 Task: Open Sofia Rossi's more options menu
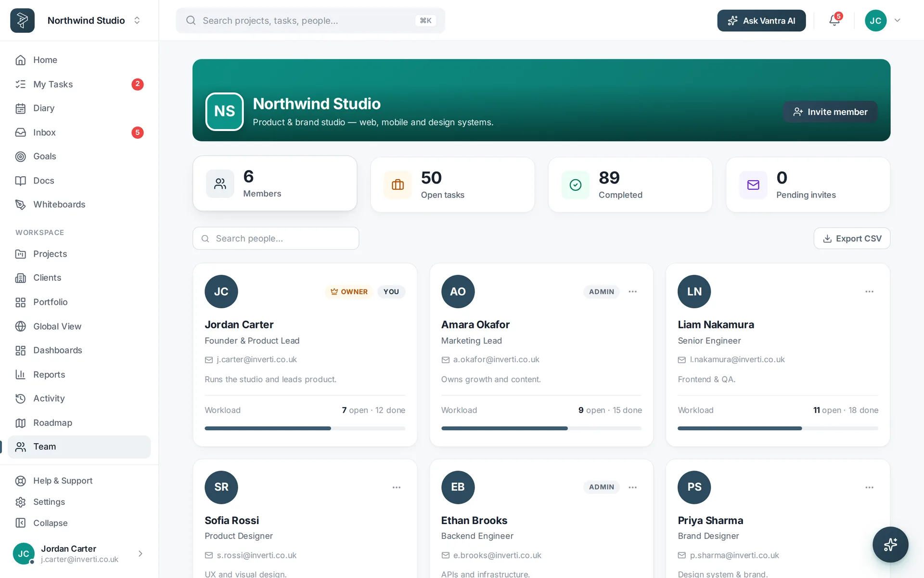pos(397,487)
